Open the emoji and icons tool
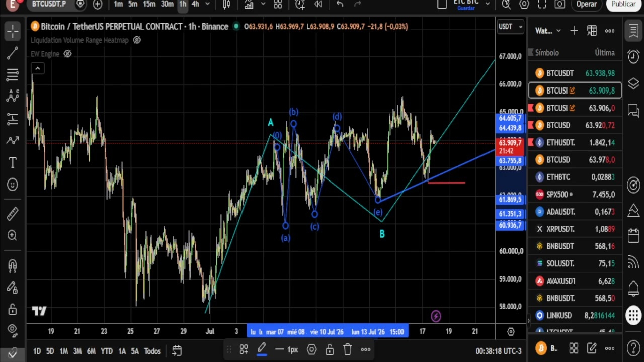Screen dimensions: 644x362 (x=13, y=185)
